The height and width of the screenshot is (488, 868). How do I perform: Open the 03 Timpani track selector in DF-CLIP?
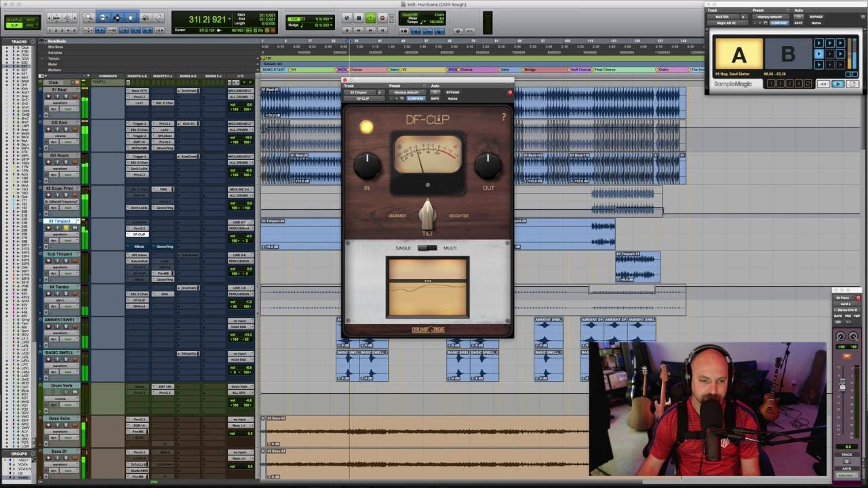point(359,92)
